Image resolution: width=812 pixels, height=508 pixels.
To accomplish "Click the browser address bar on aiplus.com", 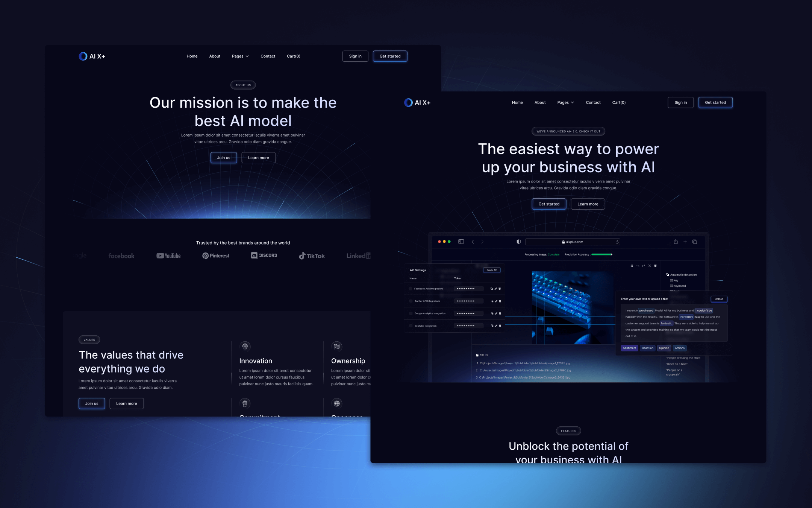I will 568,242.
